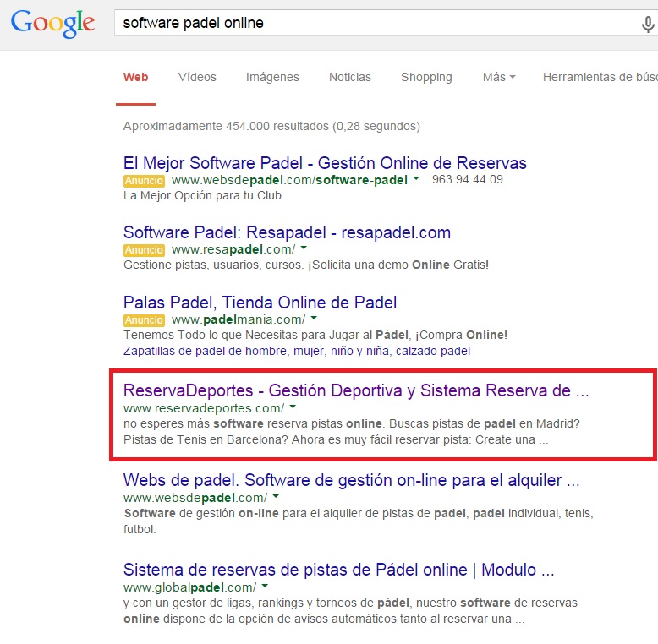Switch to the Vídeos tab
658x644 pixels.
pos(197,77)
